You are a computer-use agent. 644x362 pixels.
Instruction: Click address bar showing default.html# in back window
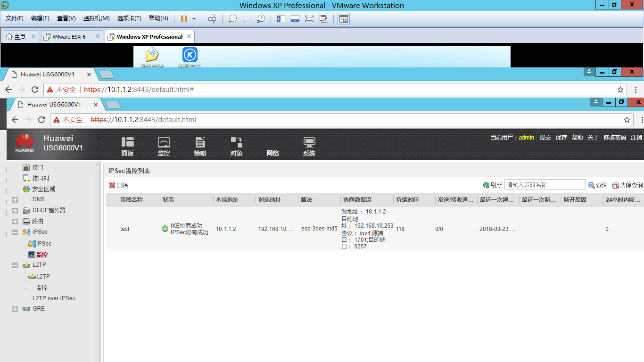point(335,90)
